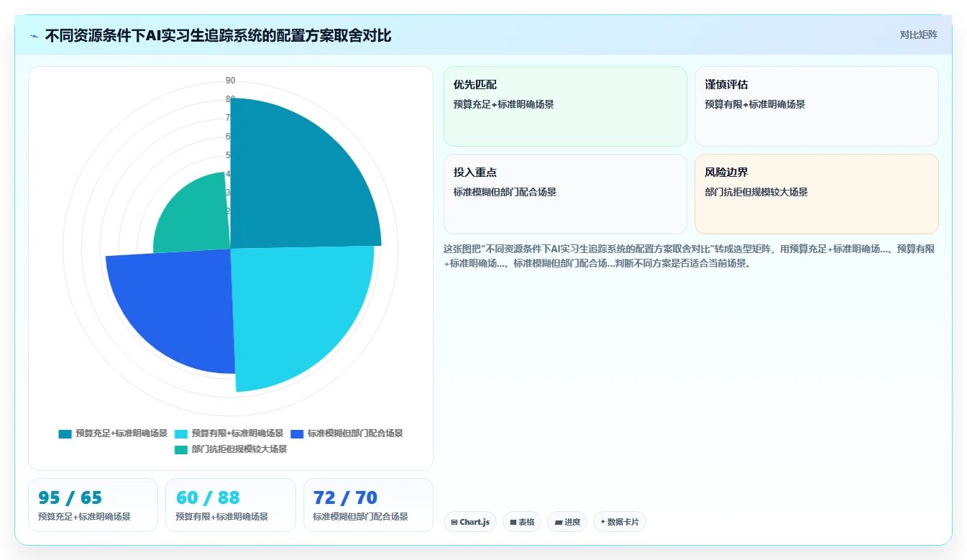Click caption under the 60 / 88 value
Screen dimensions: 967x560
click(x=221, y=517)
